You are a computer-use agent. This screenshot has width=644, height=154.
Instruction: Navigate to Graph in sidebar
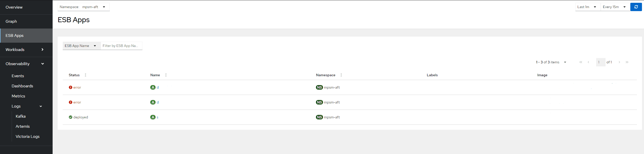pyautogui.click(x=11, y=21)
